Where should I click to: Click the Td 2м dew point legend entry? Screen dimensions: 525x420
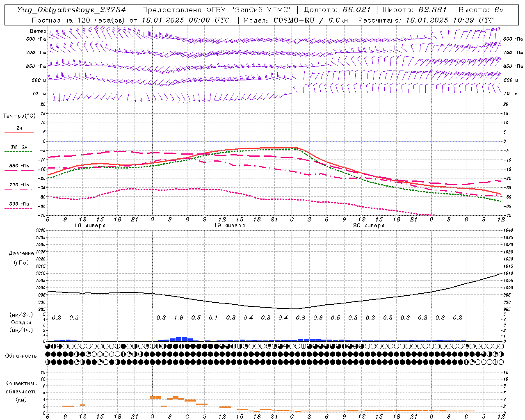point(19,147)
